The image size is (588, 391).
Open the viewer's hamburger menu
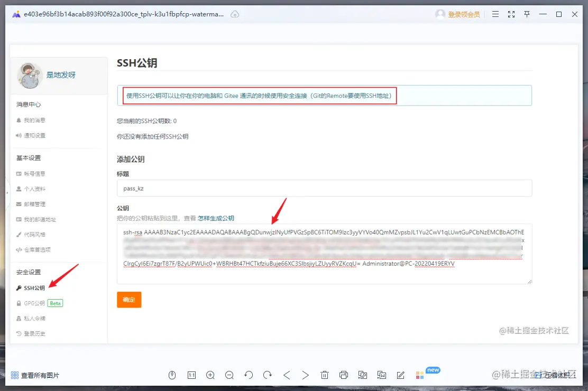(x=495, y=14)
